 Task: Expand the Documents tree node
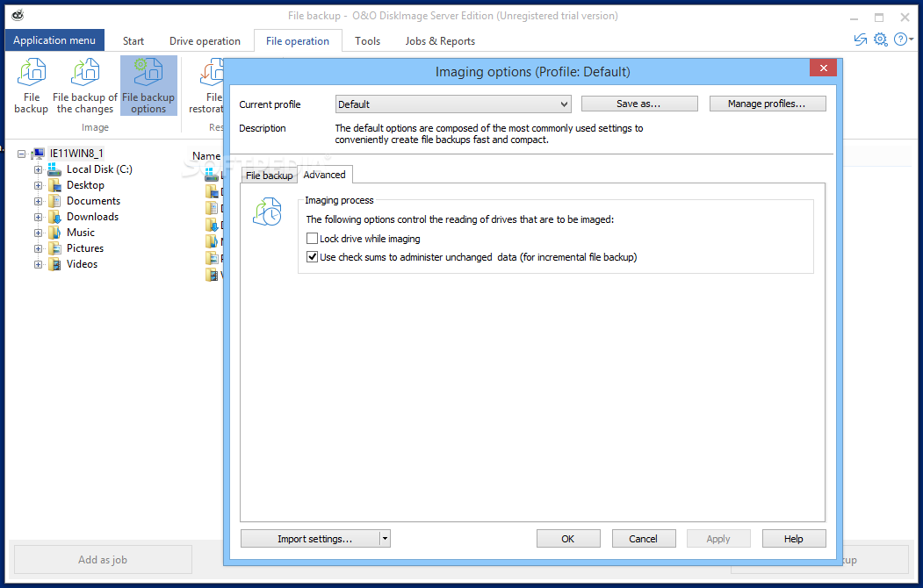(x=39, y=202)
